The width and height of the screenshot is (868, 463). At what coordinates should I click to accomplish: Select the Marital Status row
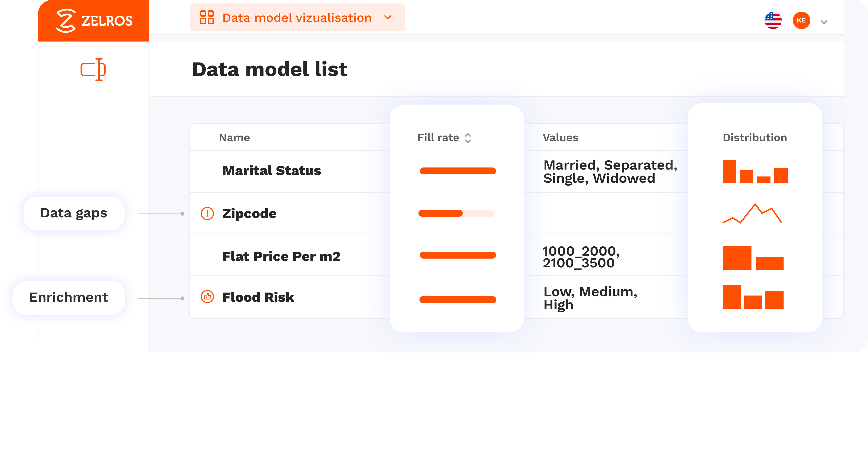271,171
